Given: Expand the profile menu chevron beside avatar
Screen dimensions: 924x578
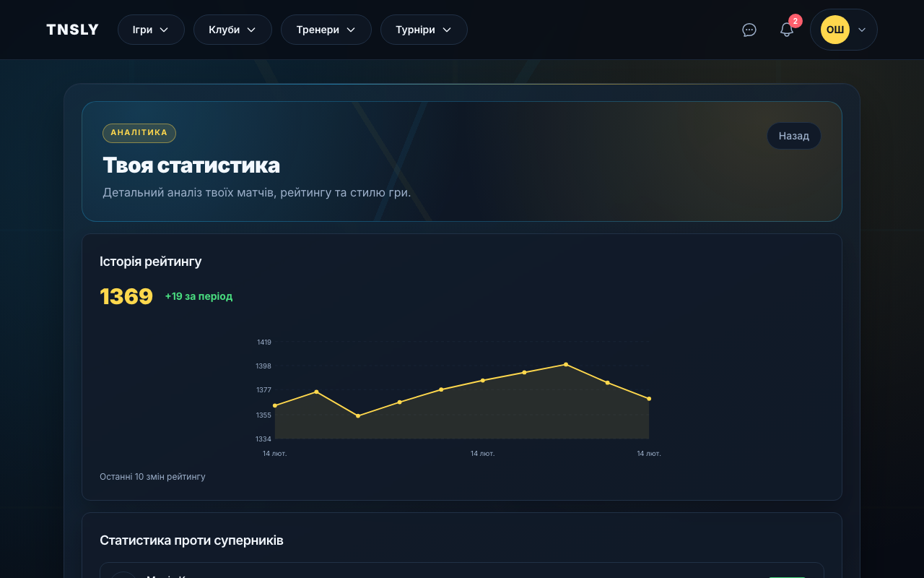Looking at the screenshot, I should pyautogui.click(x=861, y=30).
